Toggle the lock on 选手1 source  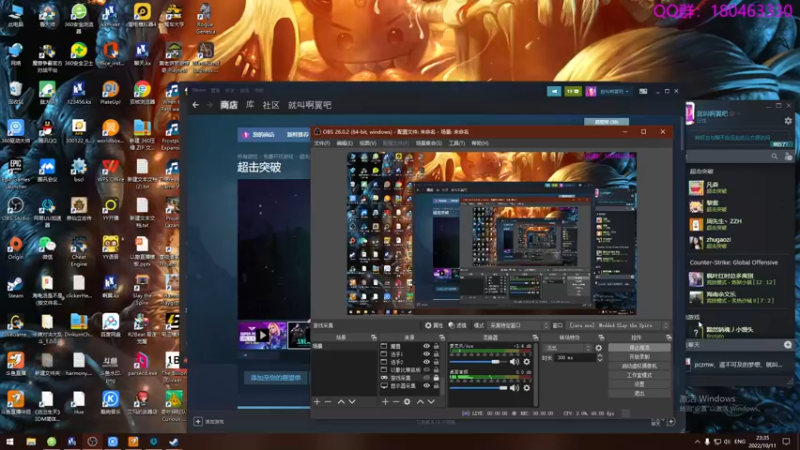click(436, 354)
